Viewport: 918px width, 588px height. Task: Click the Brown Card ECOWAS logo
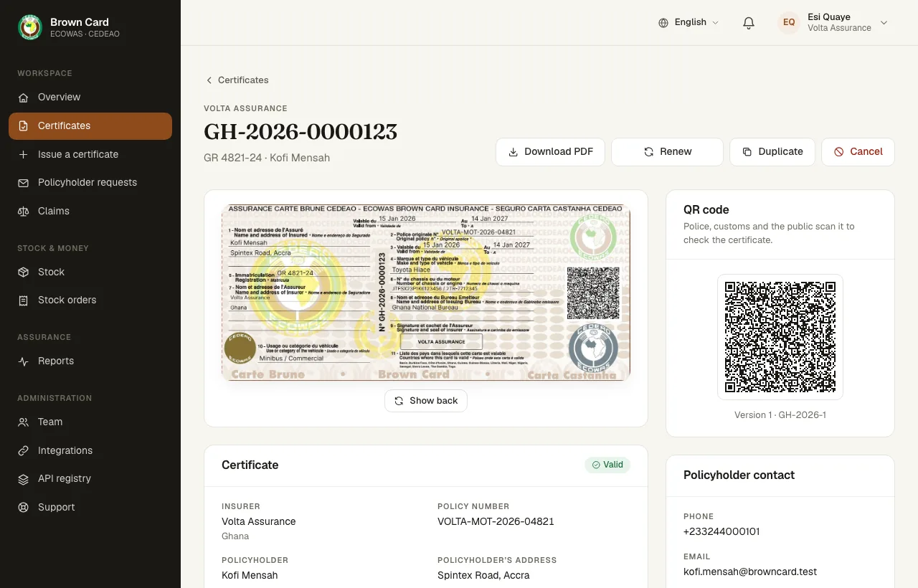coord(30,27)
